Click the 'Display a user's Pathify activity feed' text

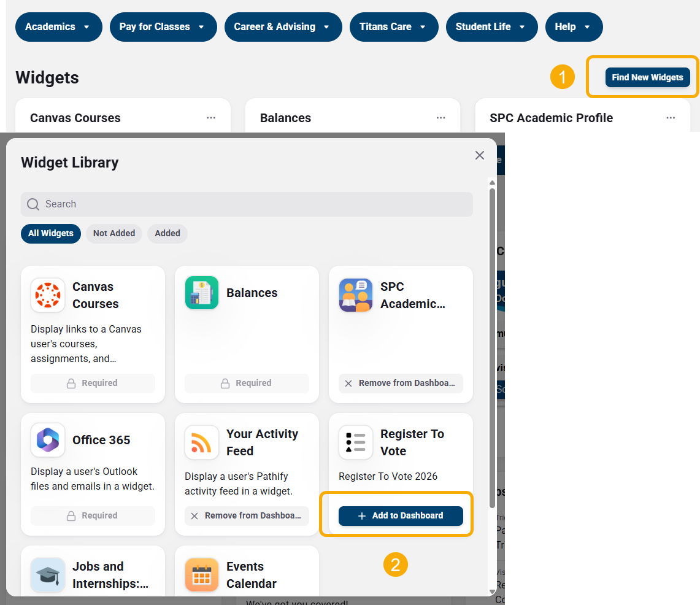pos(239,484)
